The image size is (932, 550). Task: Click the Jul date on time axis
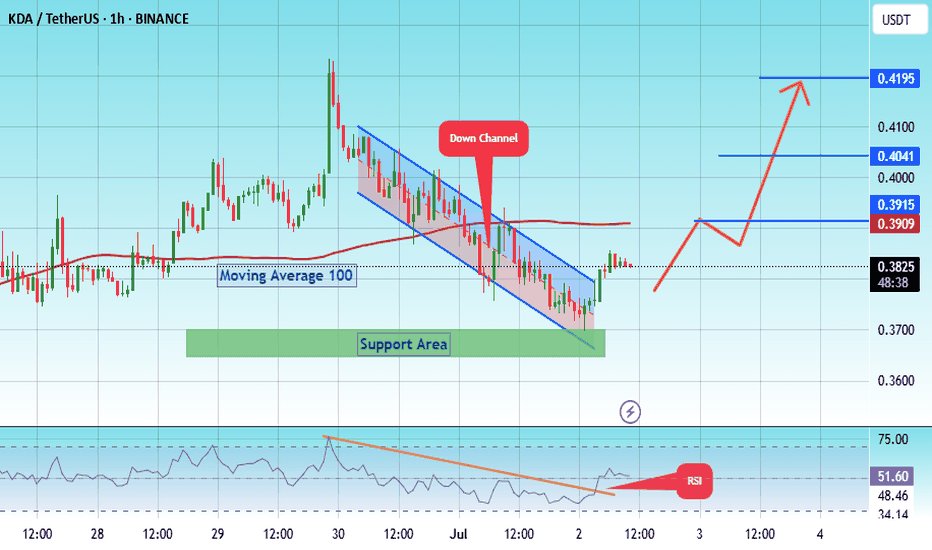[x=458, y=534]
